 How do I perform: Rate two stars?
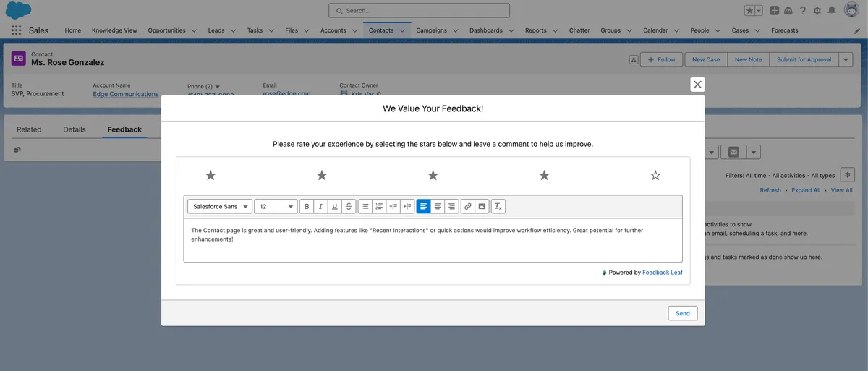322,175
